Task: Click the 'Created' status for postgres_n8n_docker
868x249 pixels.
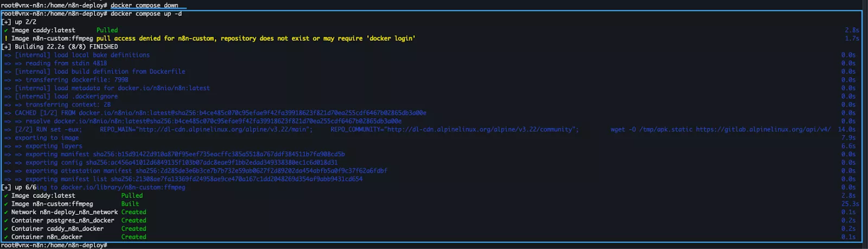Action: tap(133, 220)
